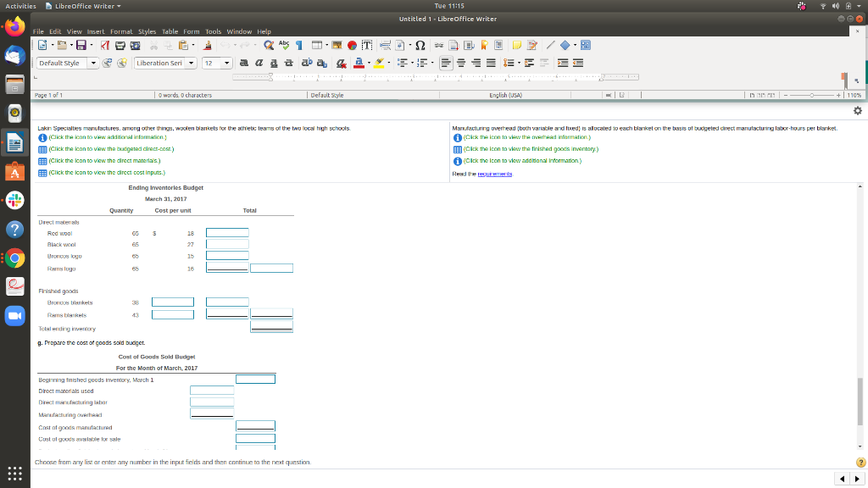This screenshot has height=488, width=868.
Task: Expand paste options dropdown arrow
Action: [192, 46]
